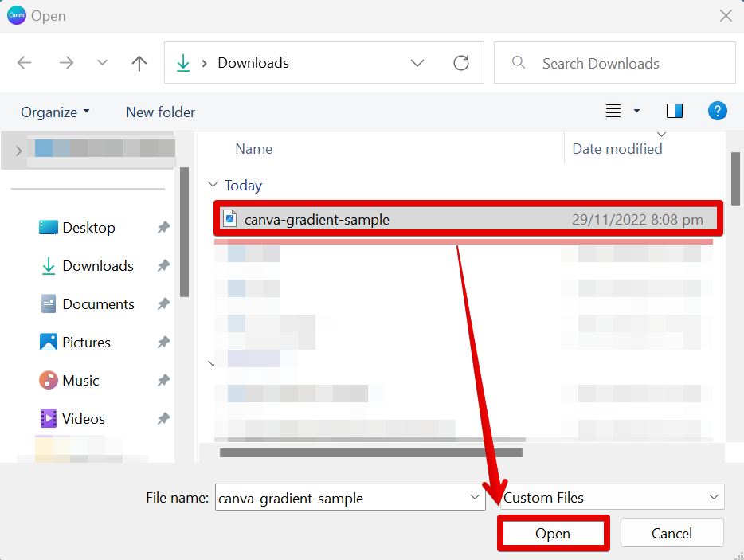
Task: Click the Back navigation arrow
Action: [x=25, y=63]
